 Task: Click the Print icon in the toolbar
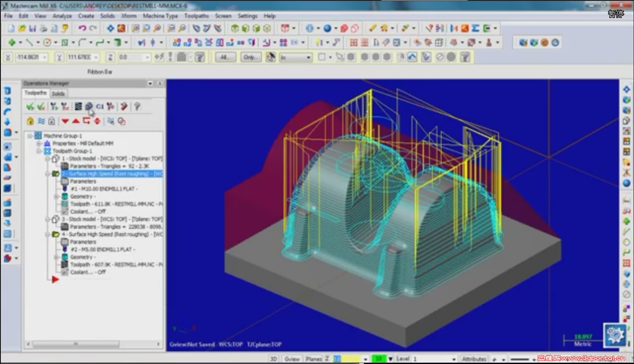(x=43, y=28)
